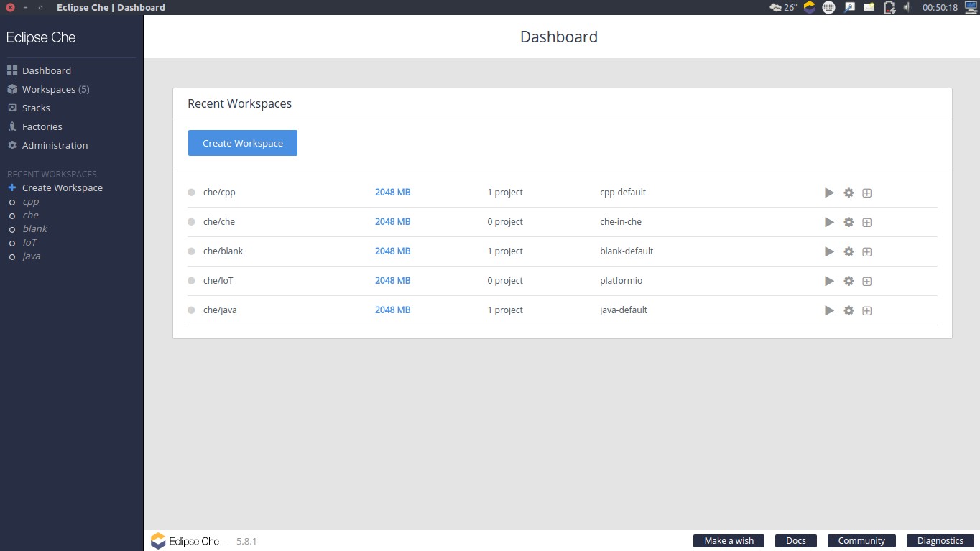Screen dimensions: 980x551
Task: Open the Administration section
Action: coord(55,145)
